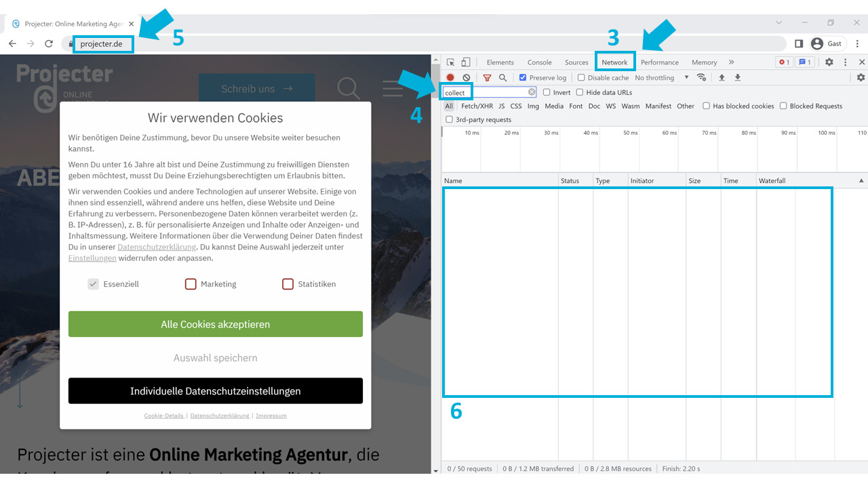
Task: Switch to the Console tab
Action: point(539,62)
